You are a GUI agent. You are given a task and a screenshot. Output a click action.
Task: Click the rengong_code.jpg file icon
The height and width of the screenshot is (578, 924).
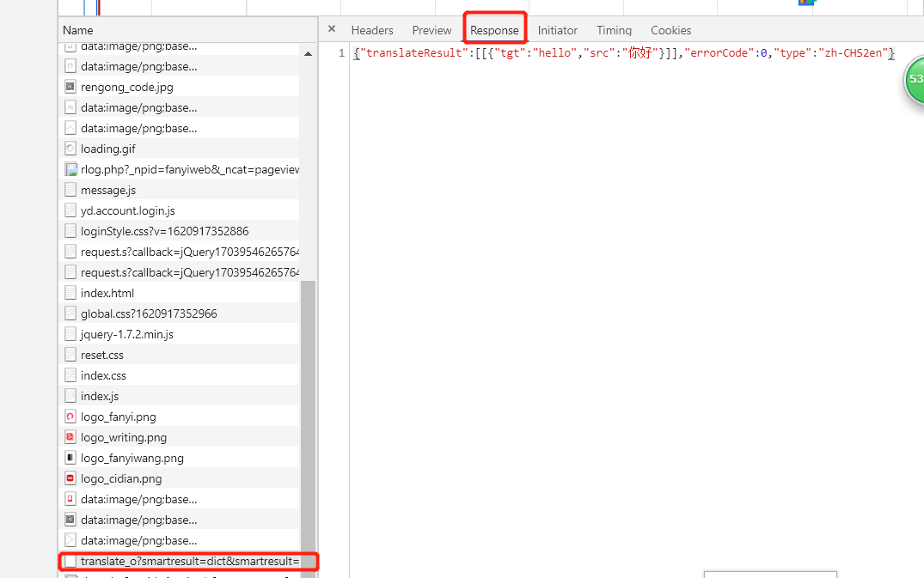[x=70, y=87]
